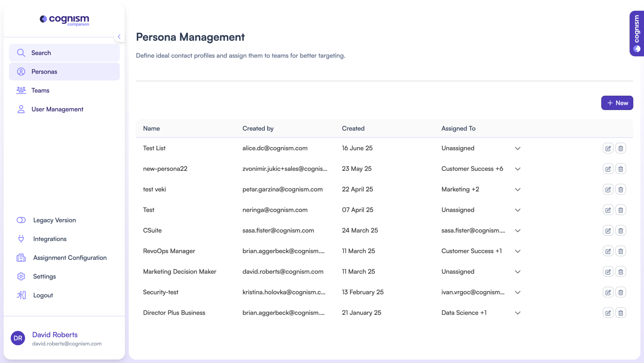Edit the Marketing Decision Maker persona
The image size is (644, 363).
pyautogui.click(x=608, y=272)
